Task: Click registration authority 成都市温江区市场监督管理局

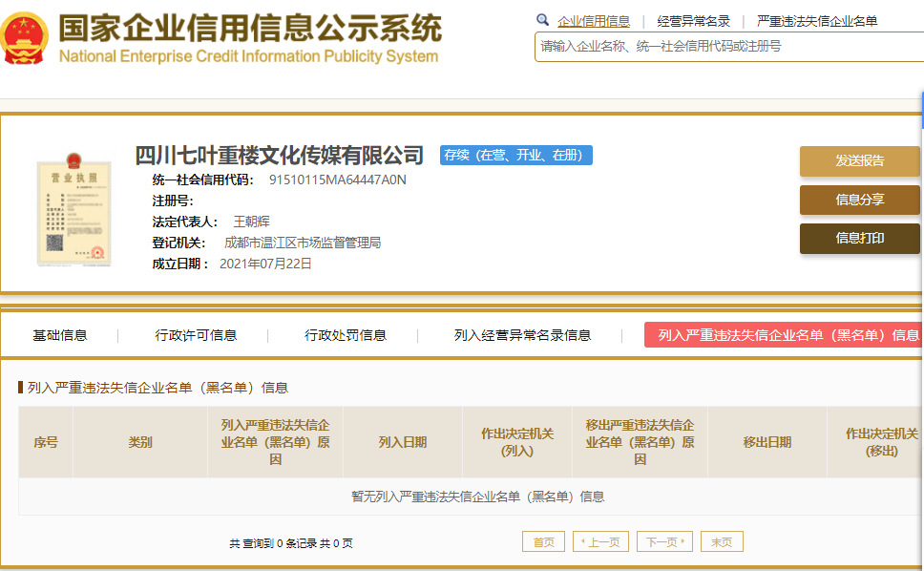Action: 303,243
